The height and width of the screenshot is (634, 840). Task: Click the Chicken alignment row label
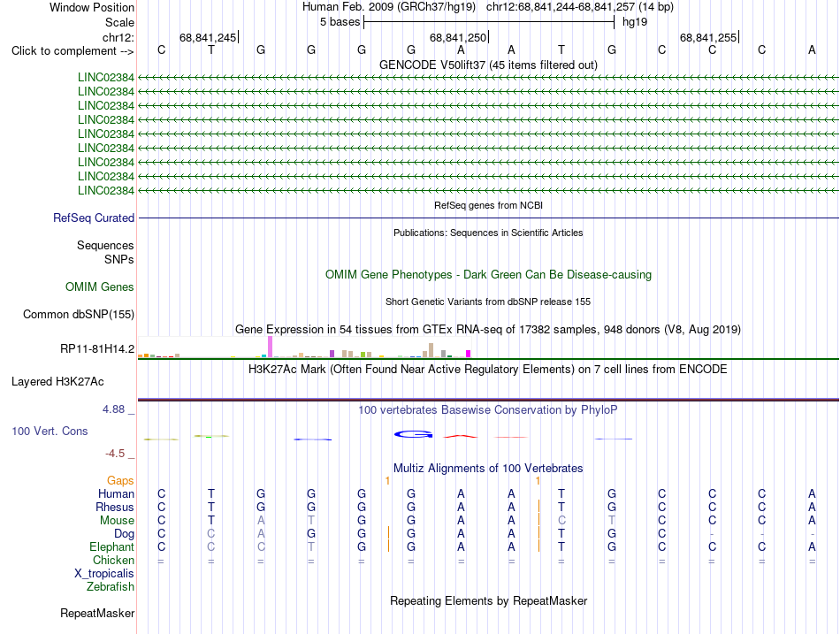(113, 560)
